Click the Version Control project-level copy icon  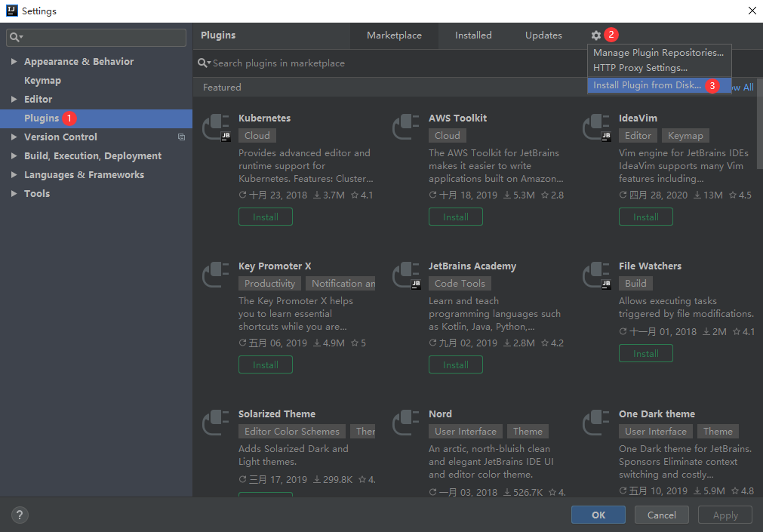coord(181,137)
